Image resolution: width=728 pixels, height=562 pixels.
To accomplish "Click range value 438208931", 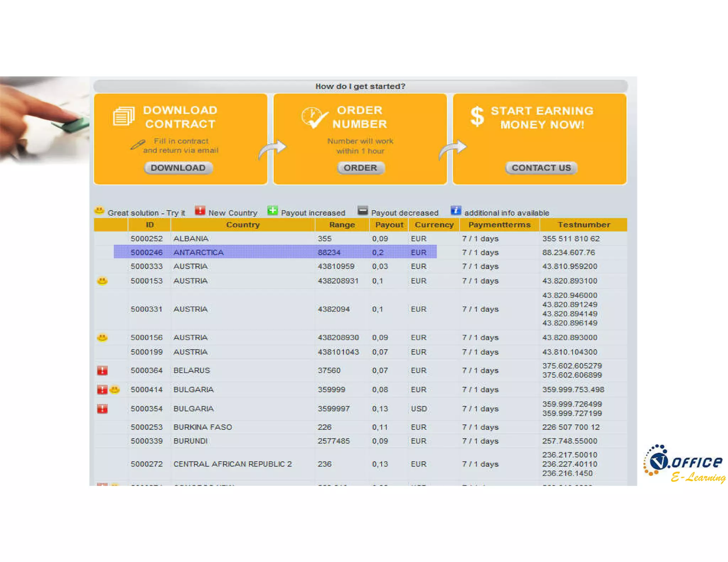I will tap(338, 281).
